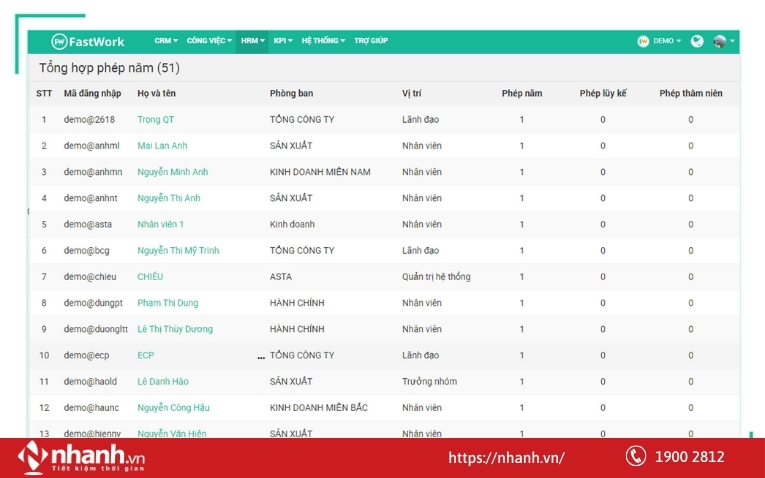Click the phone icon beside 1900 2812

pyautogui.click(x=636, y=457)
